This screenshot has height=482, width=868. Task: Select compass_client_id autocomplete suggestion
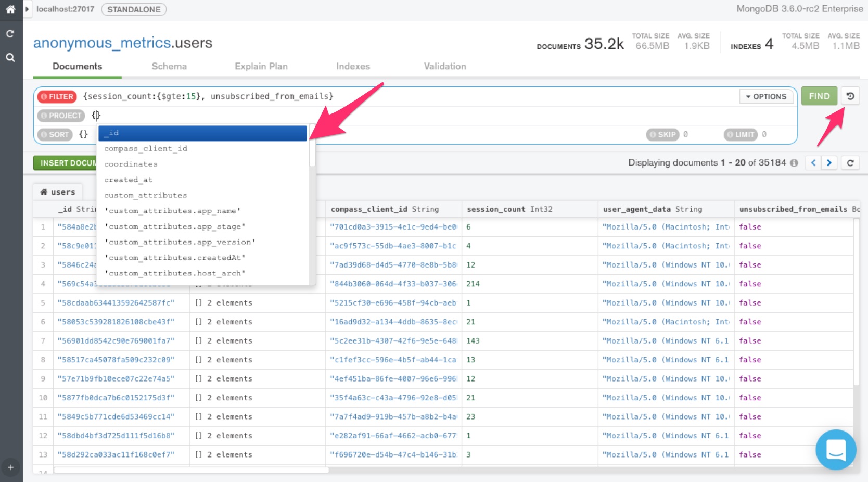(202, 149)
